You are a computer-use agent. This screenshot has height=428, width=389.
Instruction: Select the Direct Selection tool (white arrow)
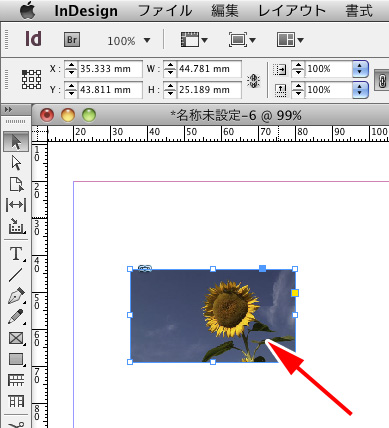[x=16, y=163]
